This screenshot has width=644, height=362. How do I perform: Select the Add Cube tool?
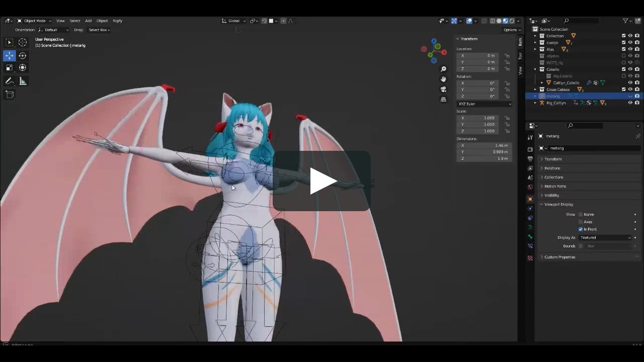(9, 94)
